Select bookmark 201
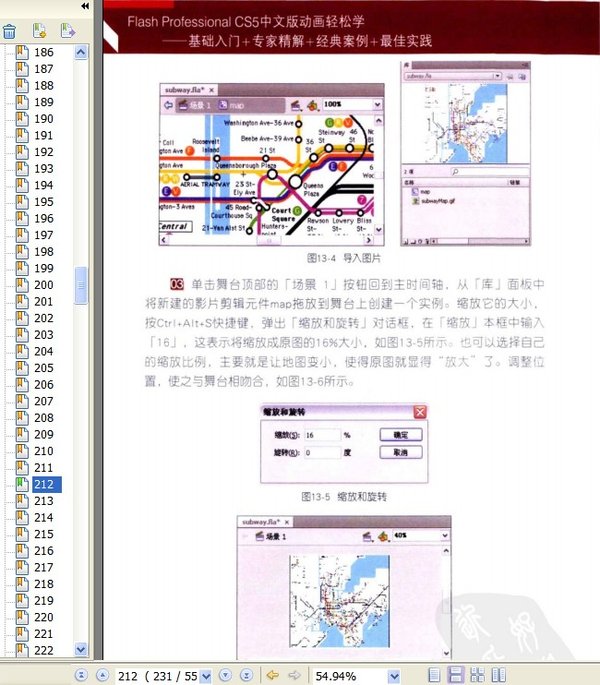Image resolution: width=600 pixels, height=685 pixels. 44,301
